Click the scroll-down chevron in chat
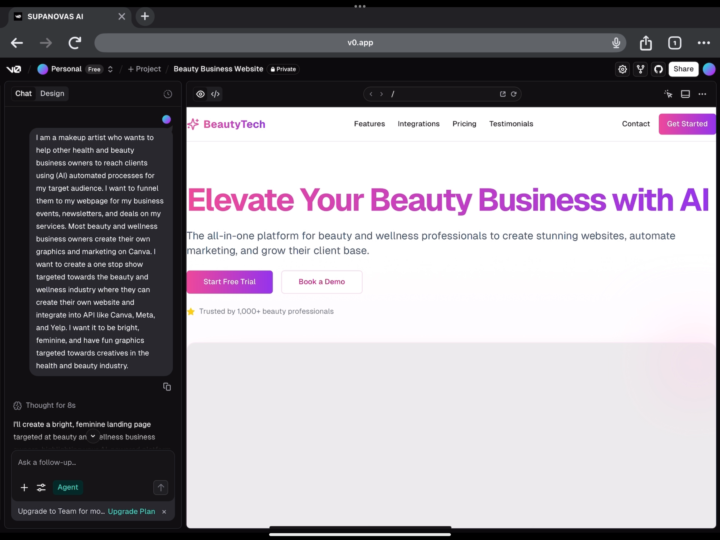720x540 pixels. click(x=93, y=436)
